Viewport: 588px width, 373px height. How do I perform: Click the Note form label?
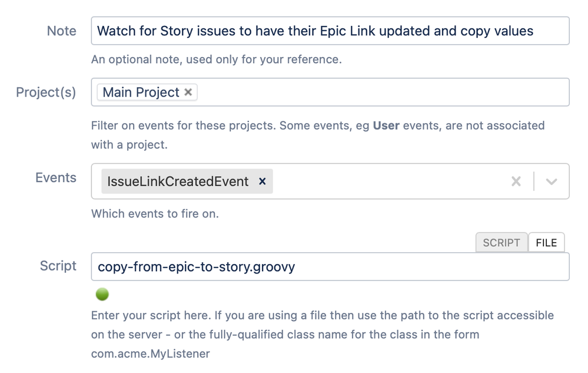61,31
